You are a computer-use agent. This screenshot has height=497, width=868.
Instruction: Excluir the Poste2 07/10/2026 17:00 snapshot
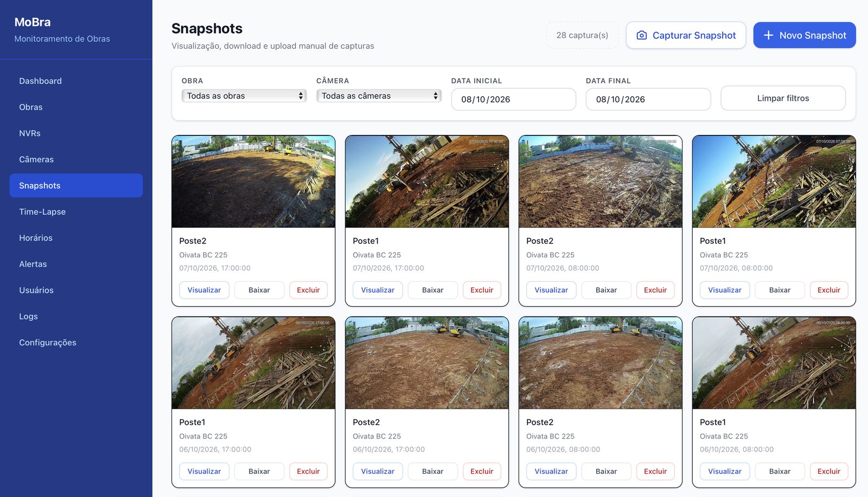tap(308, 290)
